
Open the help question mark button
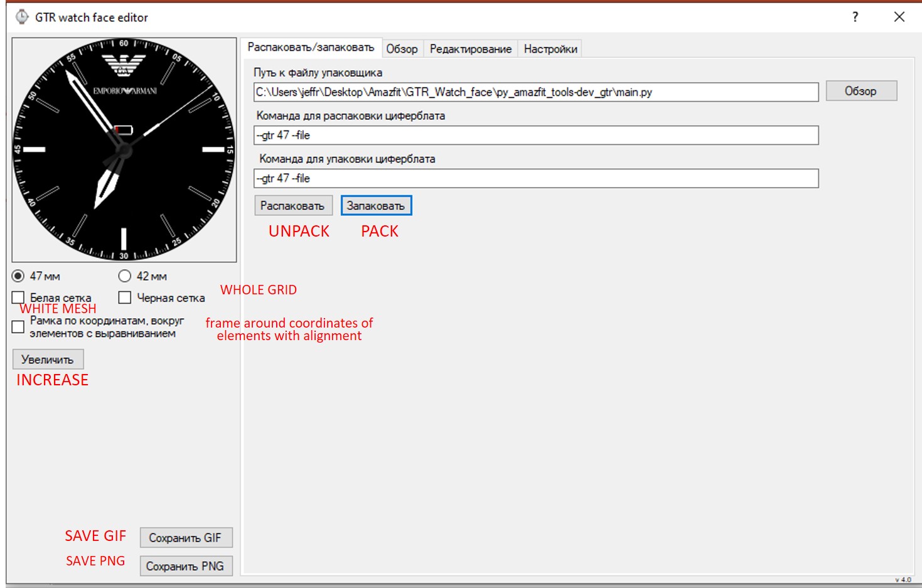click(x=855, y=17)
